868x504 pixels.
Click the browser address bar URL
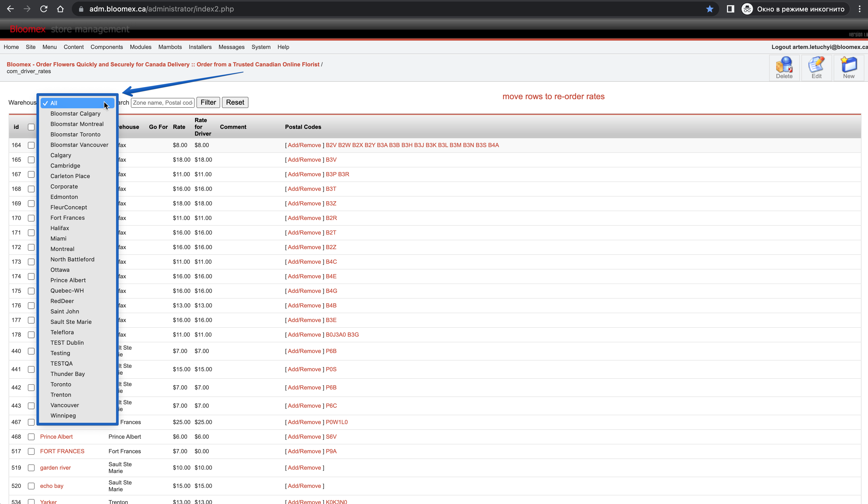(162, 9)
